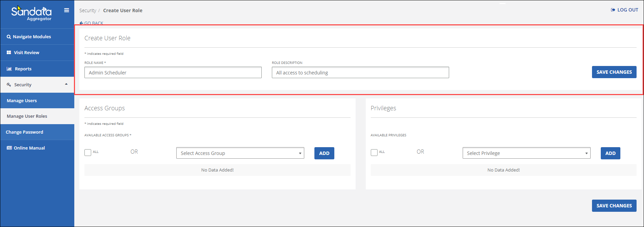Click the Reports bar chart icon
Viewport: 644px width, 227px height.
click(9, 69)
